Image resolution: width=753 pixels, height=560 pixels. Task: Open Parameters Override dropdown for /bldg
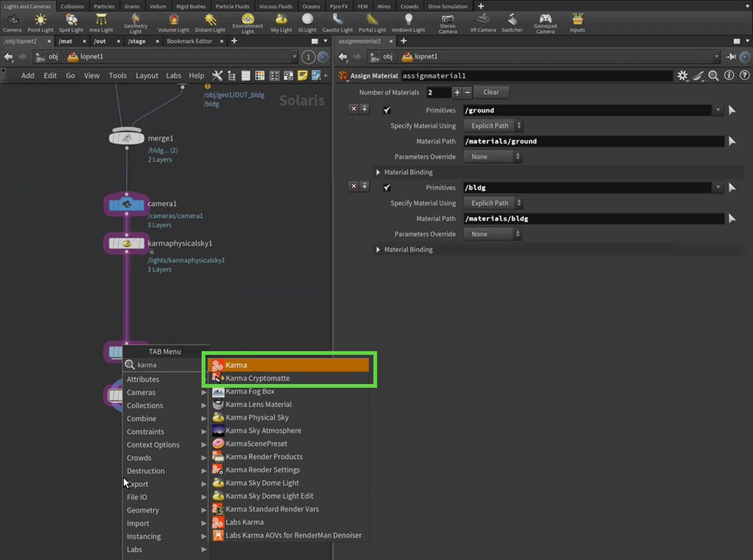[x=493, y=234]
